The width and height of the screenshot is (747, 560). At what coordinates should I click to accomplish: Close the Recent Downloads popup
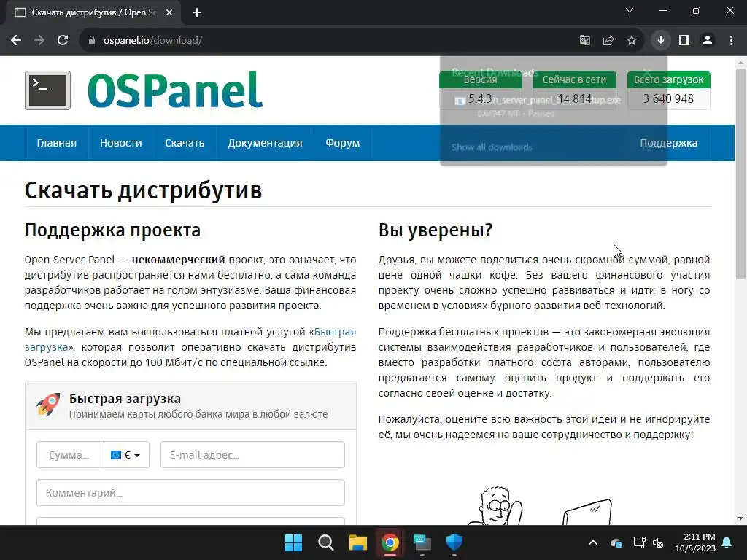(646, 72)
